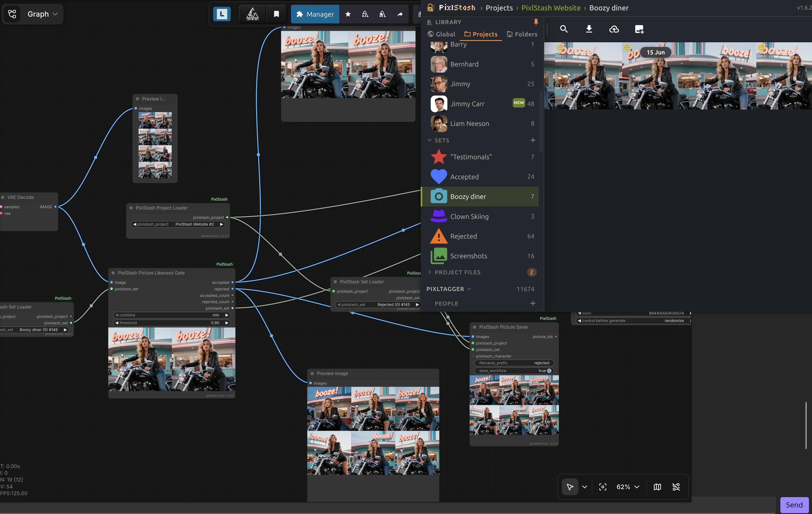Click the first vacuum unload-models icon

(365, 14)
